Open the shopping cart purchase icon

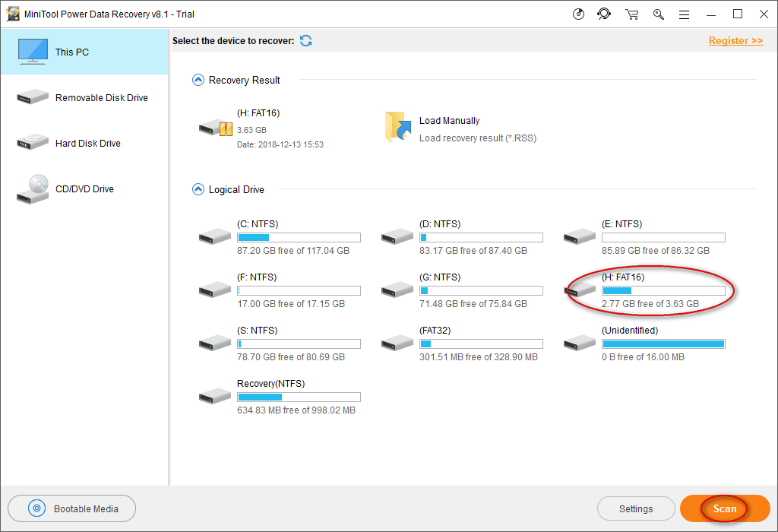point(631,14)
